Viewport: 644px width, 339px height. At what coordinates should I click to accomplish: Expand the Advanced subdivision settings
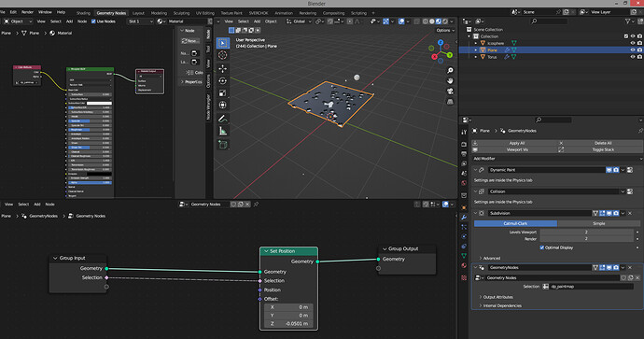(491, 258)
